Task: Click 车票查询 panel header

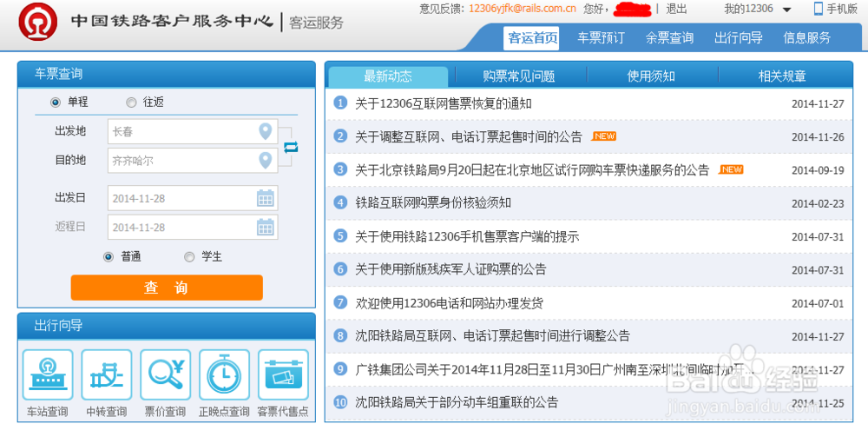Action: (167, 74)
